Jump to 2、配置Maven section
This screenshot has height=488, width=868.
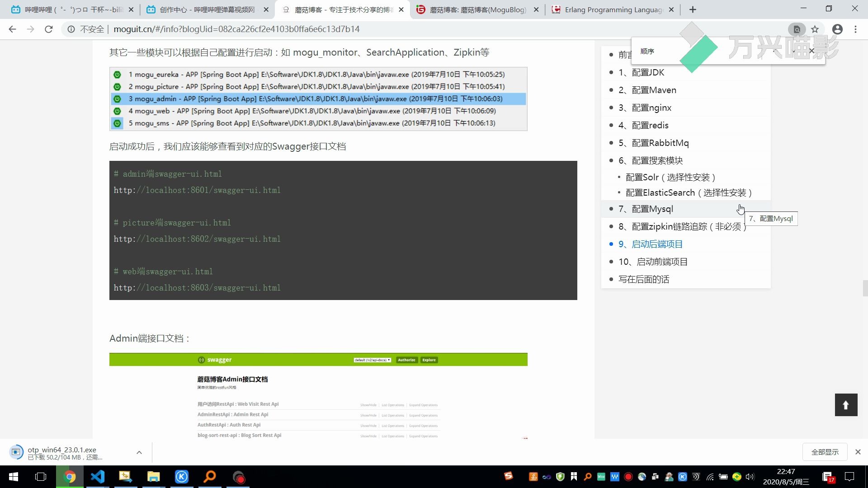click(647, 90)
